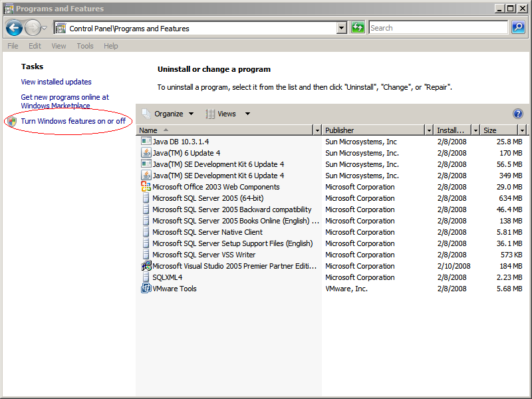Select Java(TM) SE Development Kit 56.5 MB entry
The width and height of the screenshot is (532, 399).
(218, 164)
